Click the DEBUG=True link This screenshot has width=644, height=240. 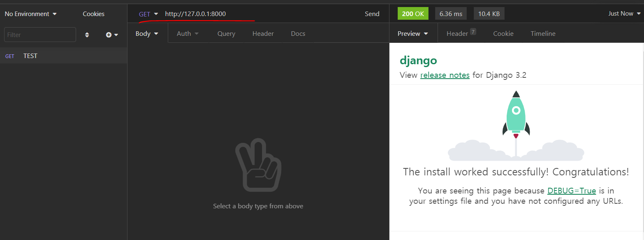coord(572,191)
